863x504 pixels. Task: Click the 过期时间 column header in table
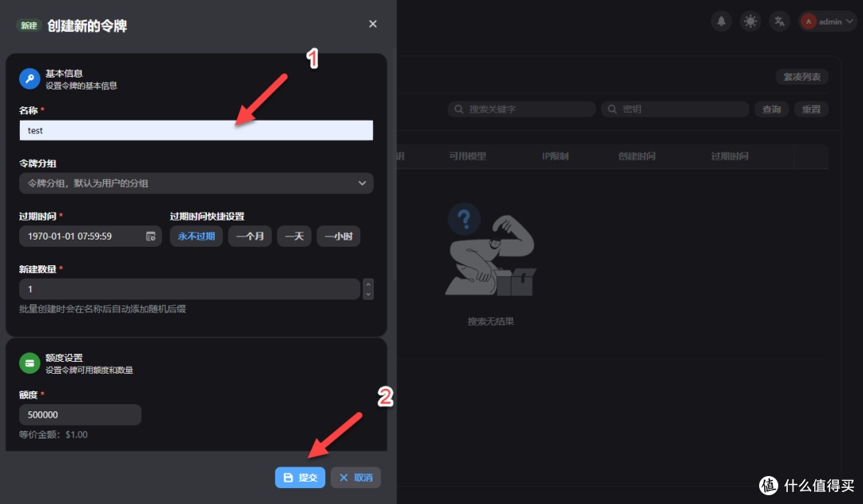pos(730,157)
